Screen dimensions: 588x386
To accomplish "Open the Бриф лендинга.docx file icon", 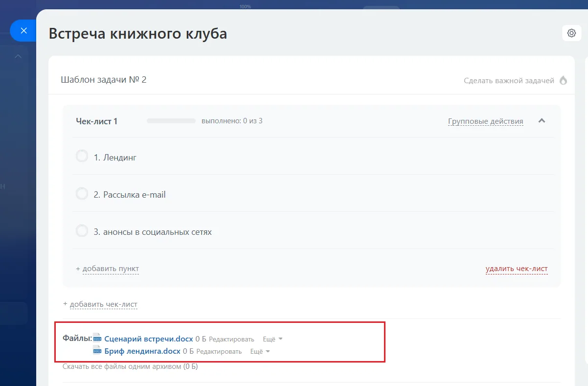I will tap(97, 351).
